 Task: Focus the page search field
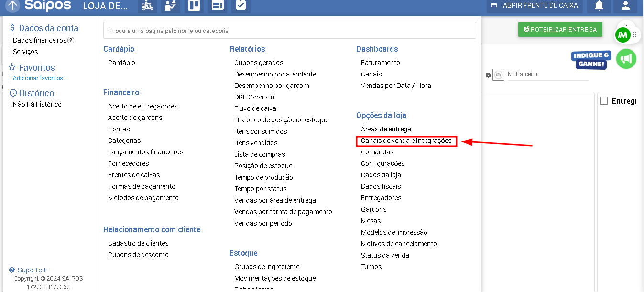tap(289, 31)
